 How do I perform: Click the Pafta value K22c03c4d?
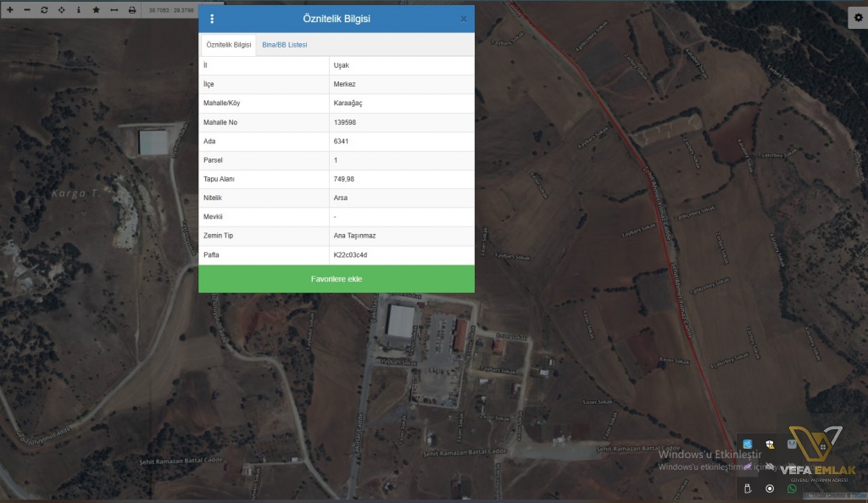(x=350, y=254)
